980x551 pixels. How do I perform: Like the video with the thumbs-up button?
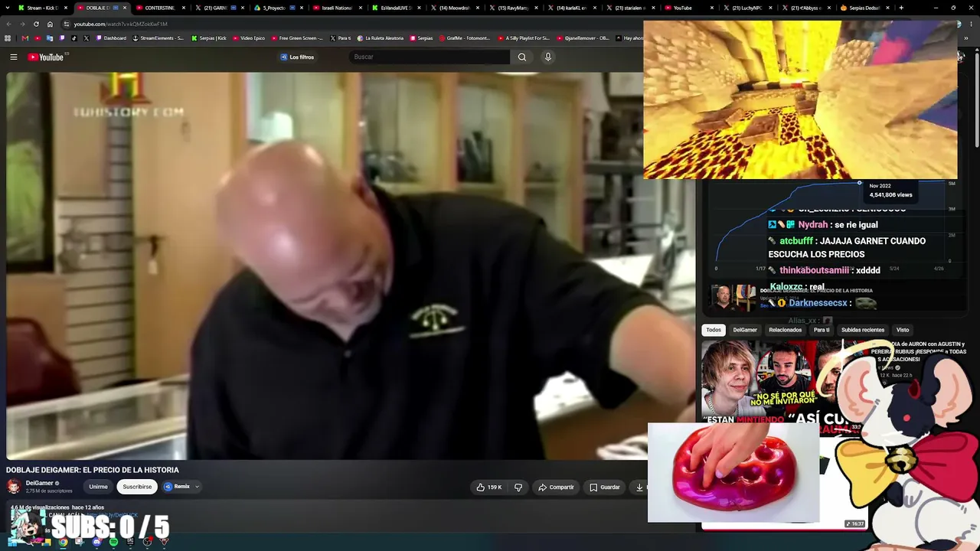(x=489, y=487)
